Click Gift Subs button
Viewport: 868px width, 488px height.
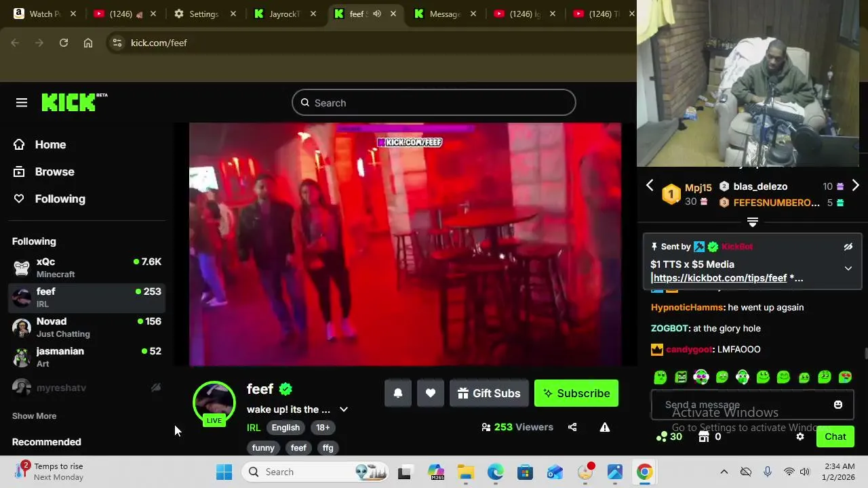(489, 393)
